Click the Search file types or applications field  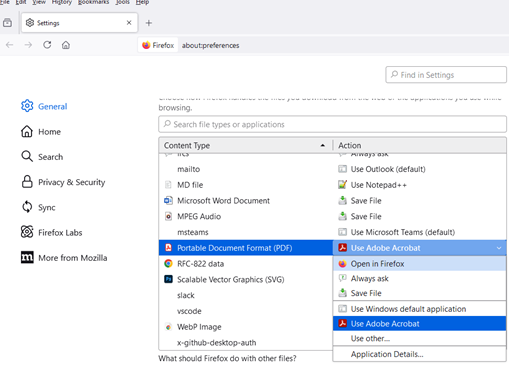332,124
